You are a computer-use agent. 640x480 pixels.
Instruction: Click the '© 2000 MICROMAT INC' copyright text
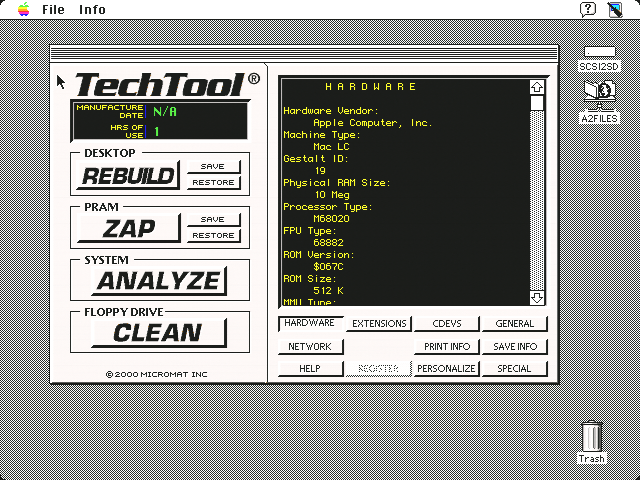pyautogui.click(x=157, y=374)
